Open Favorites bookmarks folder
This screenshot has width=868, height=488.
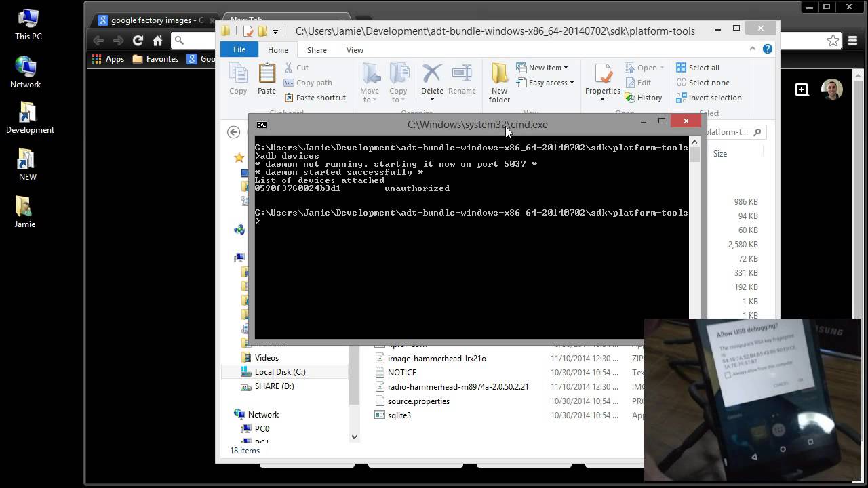pyautogui.click(x=156, y=59)
